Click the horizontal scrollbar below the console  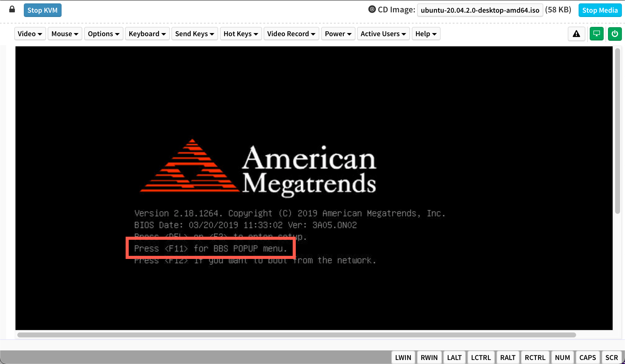(x=296, y=335)
